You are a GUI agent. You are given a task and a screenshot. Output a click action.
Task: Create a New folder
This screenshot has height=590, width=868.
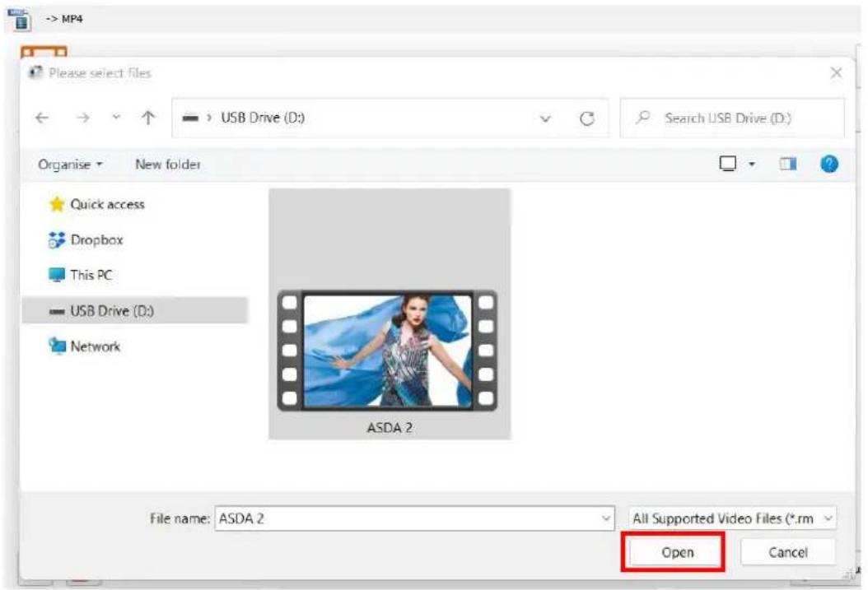[168, 165]
